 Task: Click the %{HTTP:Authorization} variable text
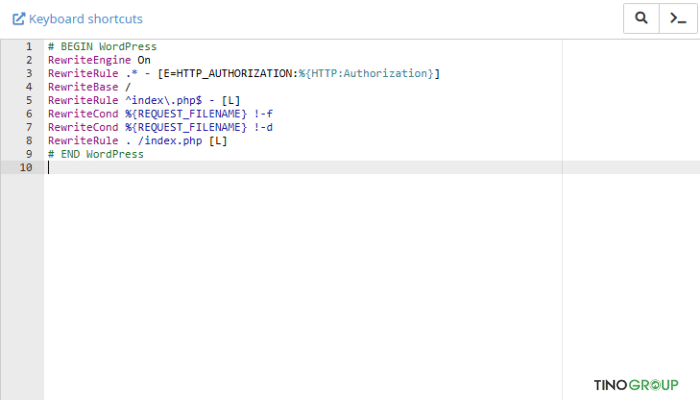point(366,73)
